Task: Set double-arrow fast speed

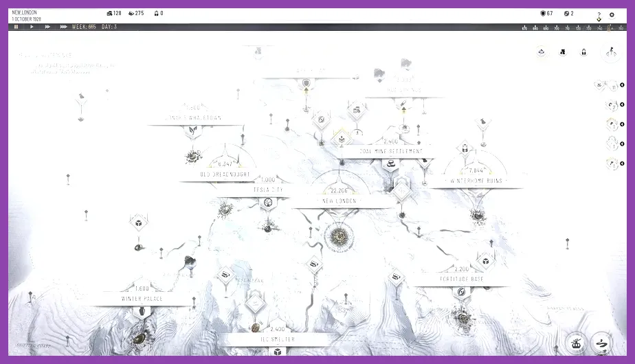Action: point(47,27)
